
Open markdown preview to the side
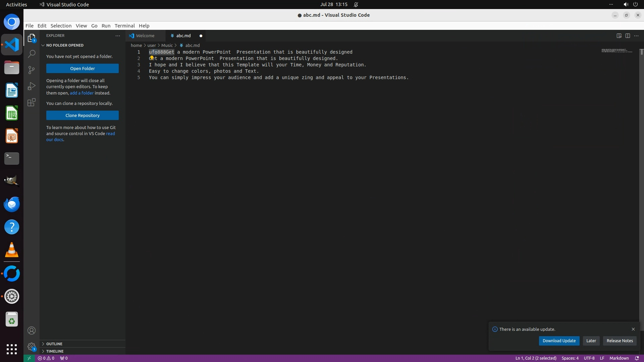[x=619, y=36]
